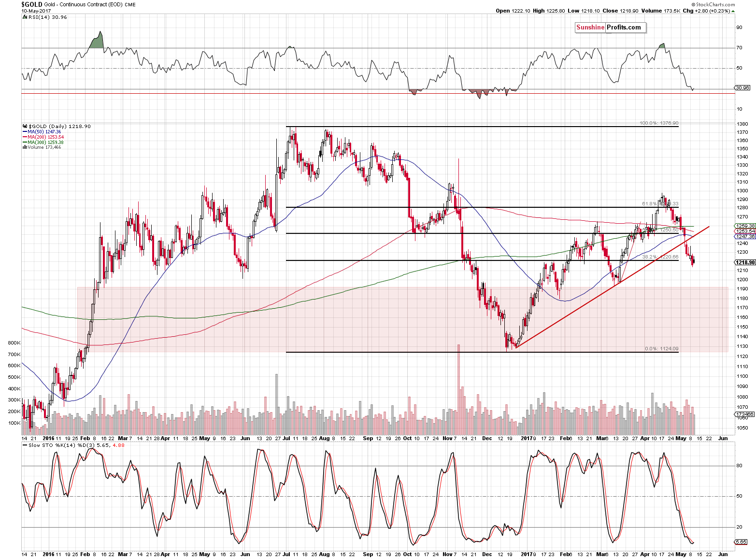Click 'Gold - Continuous Contract (EOD)' subtitle
The width and height of the screenshot is (756, 559).
tap(83, 5)
